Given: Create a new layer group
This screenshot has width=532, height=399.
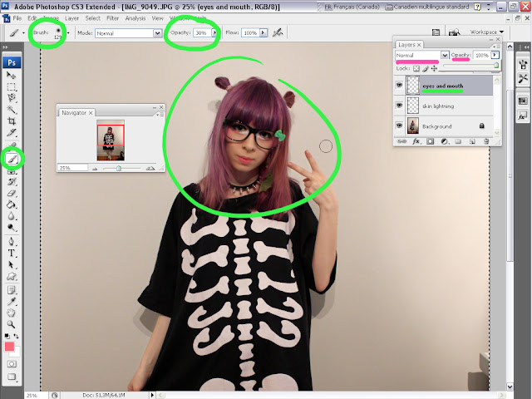Looking at the screenshot, I should click(458, 141).
